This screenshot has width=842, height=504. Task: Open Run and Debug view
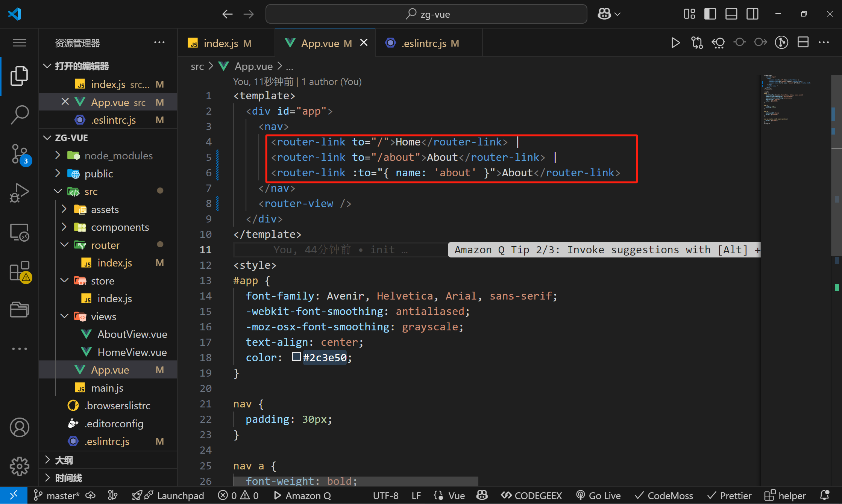point(19,192)
